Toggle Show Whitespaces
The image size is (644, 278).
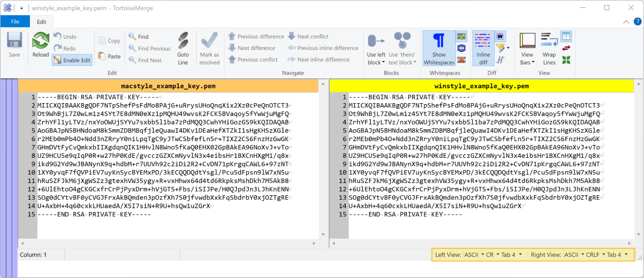[439, 48]
